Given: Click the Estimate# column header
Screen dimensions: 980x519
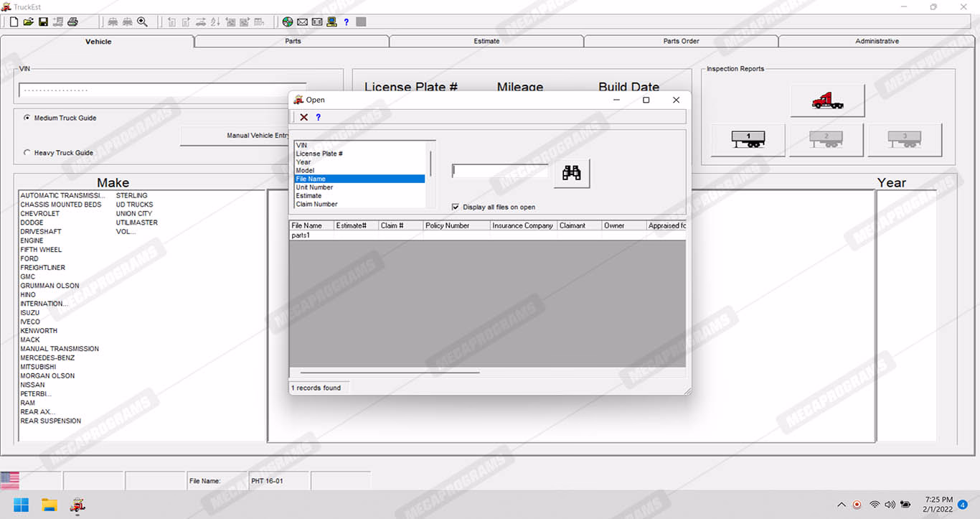Looking at the screenshot, I should coord(356,225).
